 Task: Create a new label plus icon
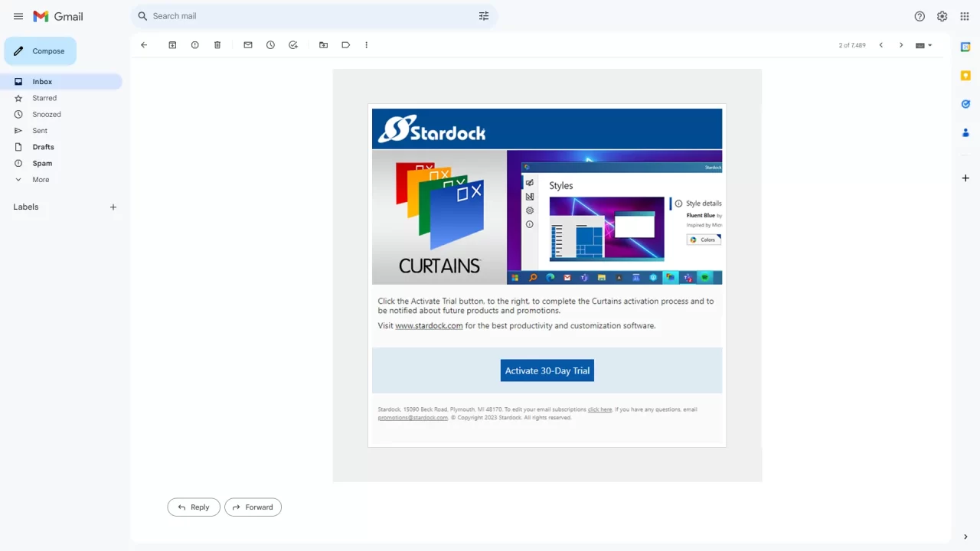tap(113, 207)
